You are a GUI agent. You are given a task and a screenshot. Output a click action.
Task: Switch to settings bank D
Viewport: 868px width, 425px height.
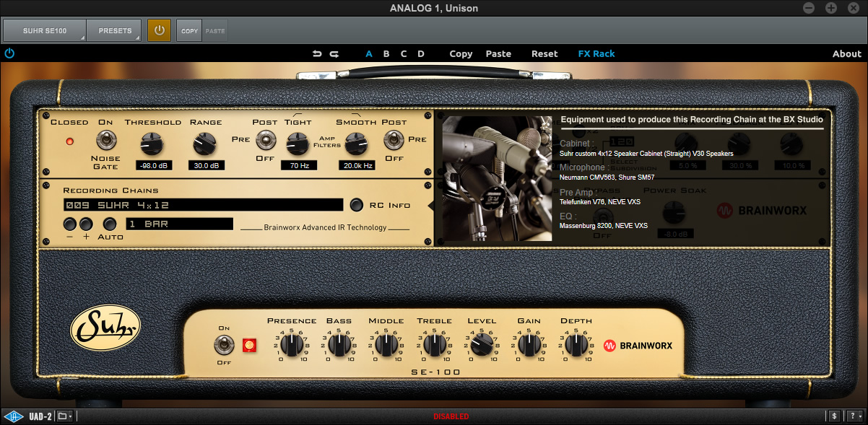coord(421,54)
